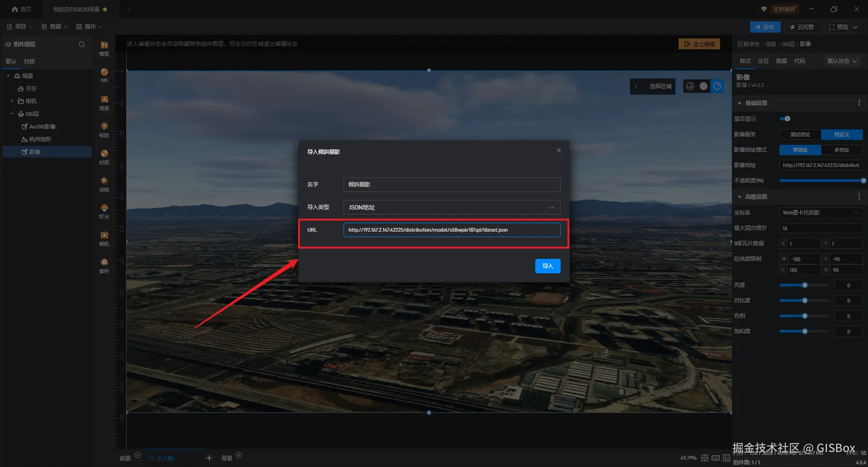Click the fit-to-screen icon beside 69.79%
Image resolution: width=868 pixels, height=467 pixels.
pyautogui.click(x=705, y=458)
